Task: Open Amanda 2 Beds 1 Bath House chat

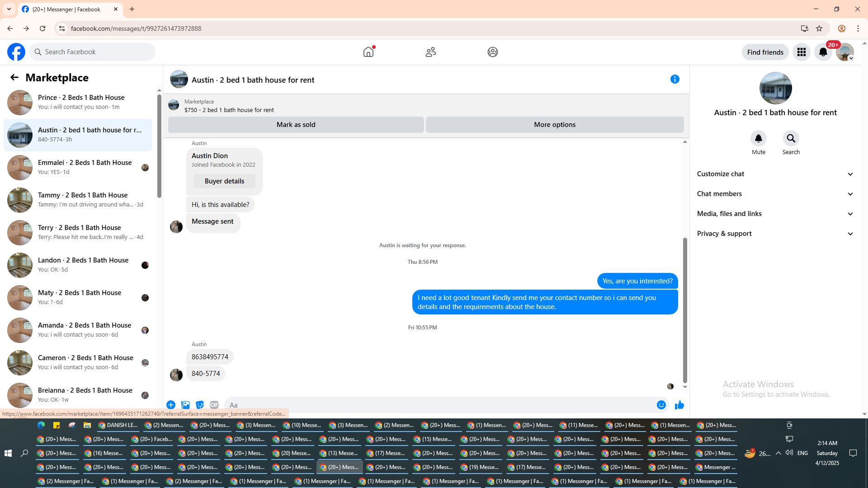Action: coord(78,330)
